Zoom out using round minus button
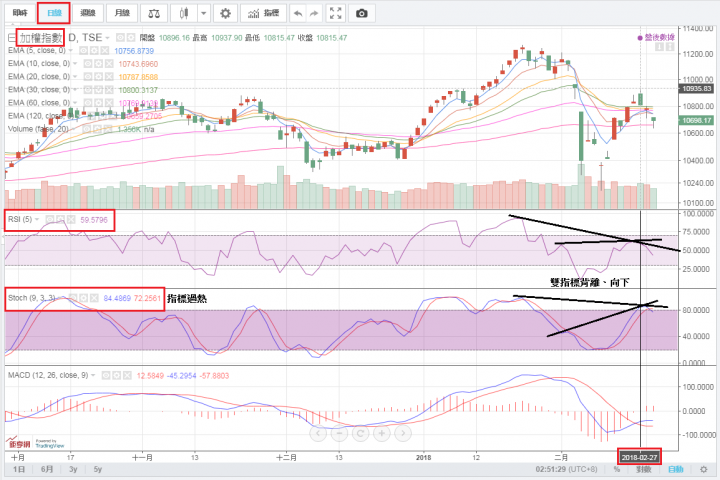The width and height of the screenshot is (720, 480). tap(339, 433)
